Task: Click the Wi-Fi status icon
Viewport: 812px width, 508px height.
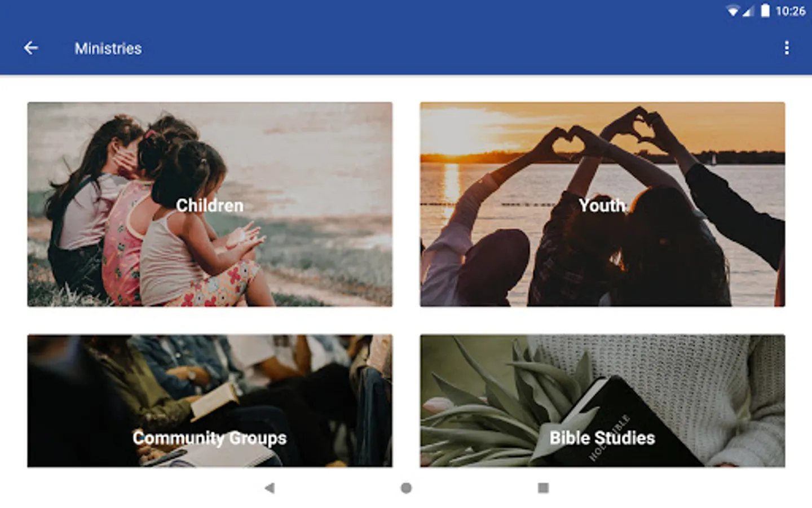Action: [732, 11]
